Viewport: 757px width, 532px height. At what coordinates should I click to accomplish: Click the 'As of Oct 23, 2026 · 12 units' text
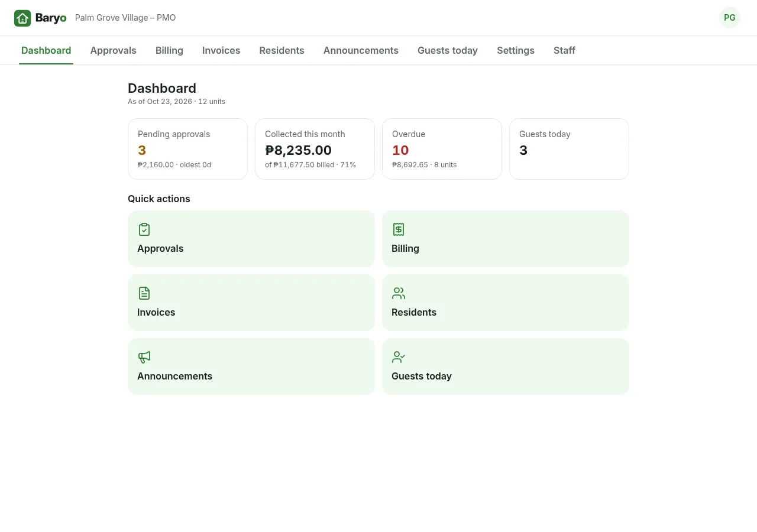[176, 102]
